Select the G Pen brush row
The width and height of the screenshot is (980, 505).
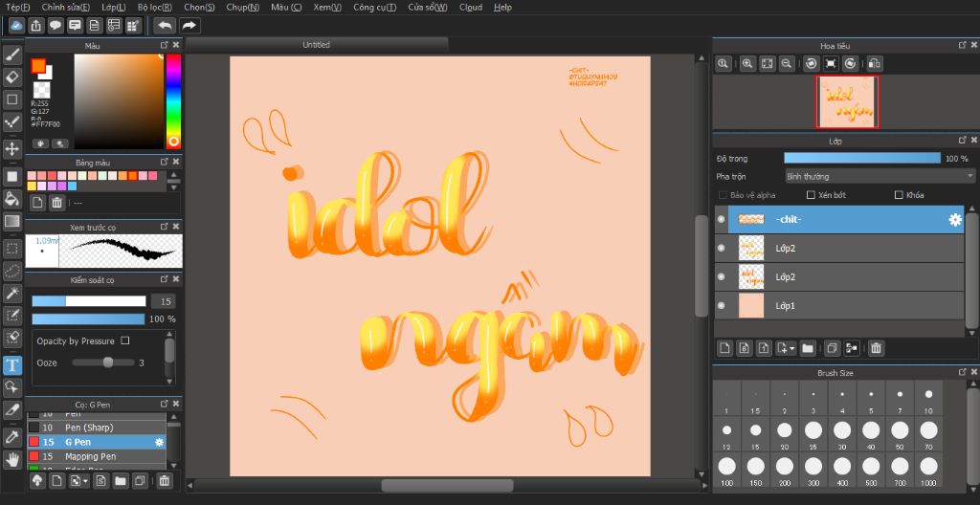coord(97,442)
